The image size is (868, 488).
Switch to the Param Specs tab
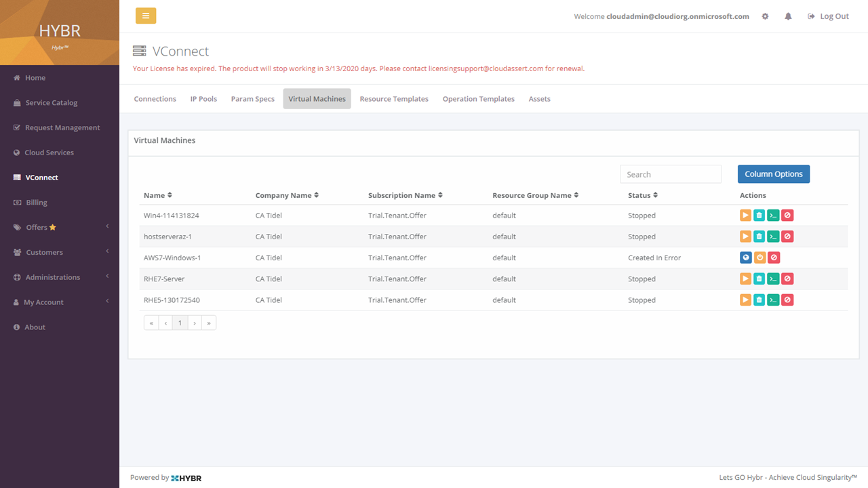pyautogui.click(x=253, y=99)
